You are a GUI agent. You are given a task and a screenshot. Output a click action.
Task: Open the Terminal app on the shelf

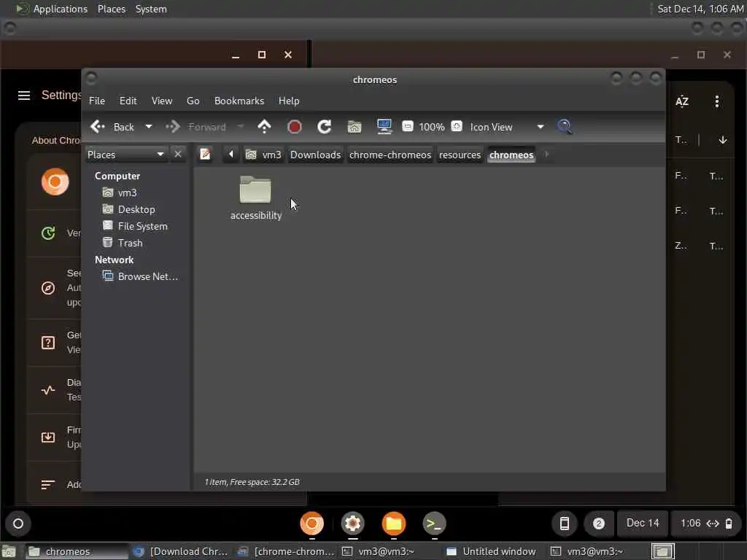434,524
